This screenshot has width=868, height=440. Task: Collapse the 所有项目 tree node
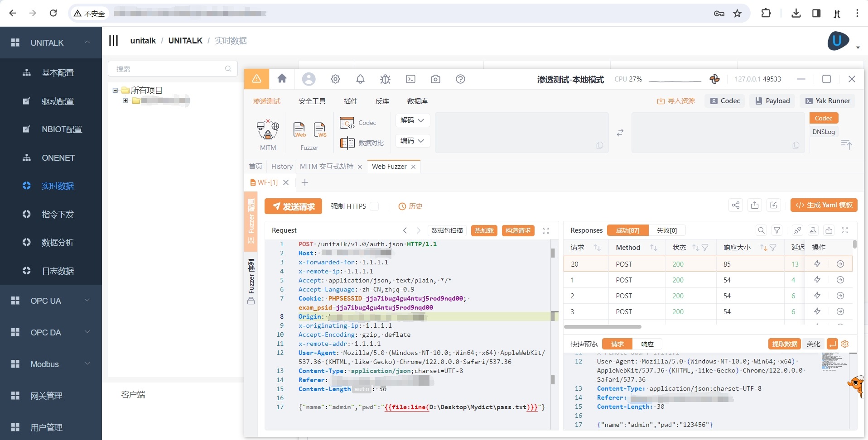coord(115,91)
